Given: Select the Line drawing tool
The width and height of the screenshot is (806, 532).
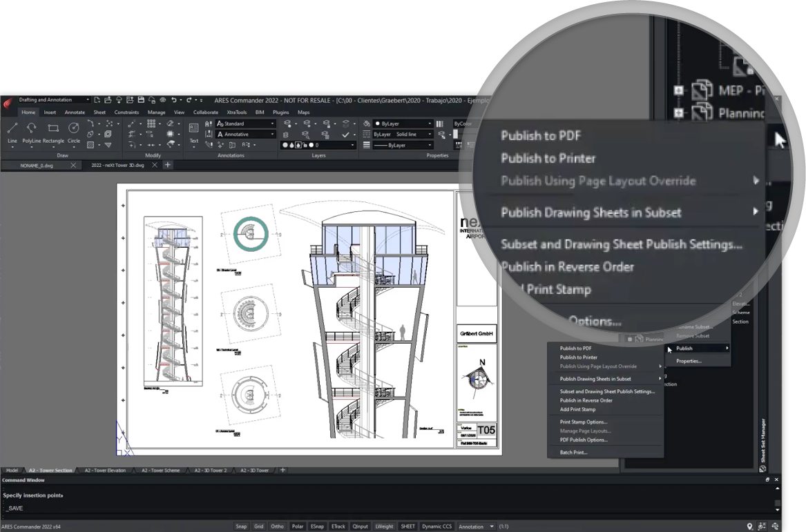Looking at the screenshot, I should point(12,132).
